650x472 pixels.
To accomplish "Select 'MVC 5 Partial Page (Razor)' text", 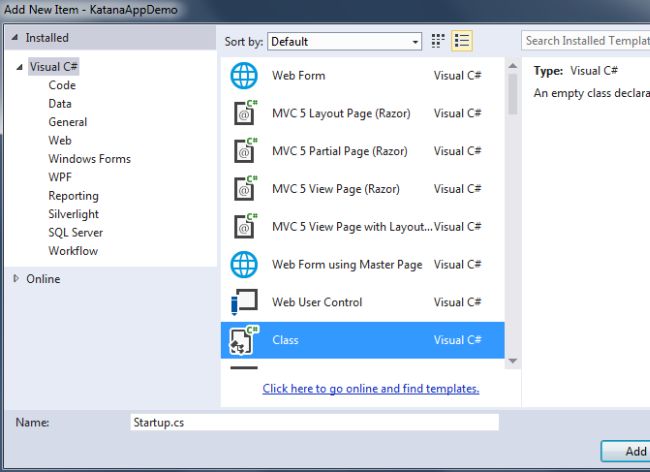I will click(340, 151).
